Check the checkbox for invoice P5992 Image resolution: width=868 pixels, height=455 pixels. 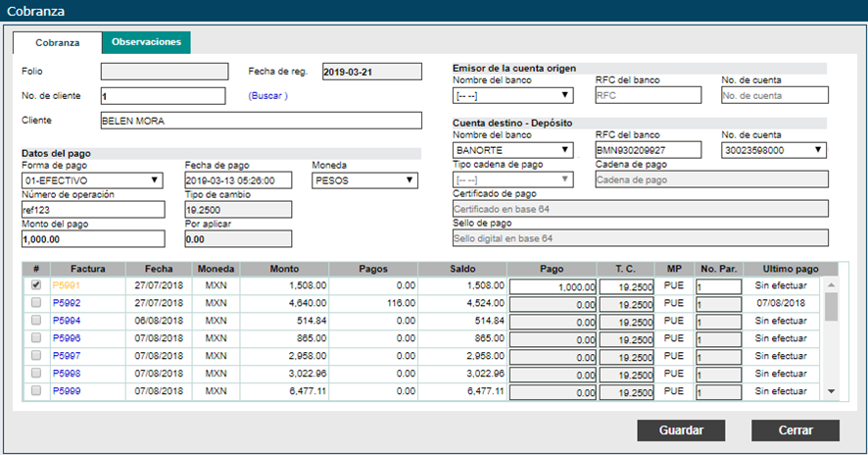[36, 303]
